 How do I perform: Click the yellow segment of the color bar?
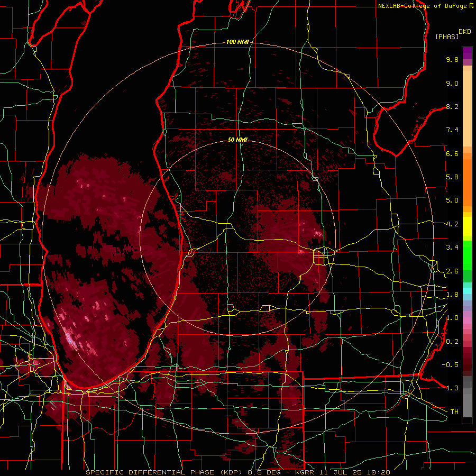[467, 226]
